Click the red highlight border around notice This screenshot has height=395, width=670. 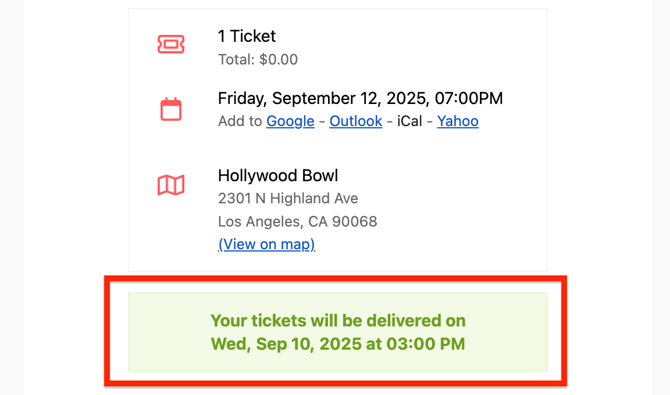tap(335, 279)
